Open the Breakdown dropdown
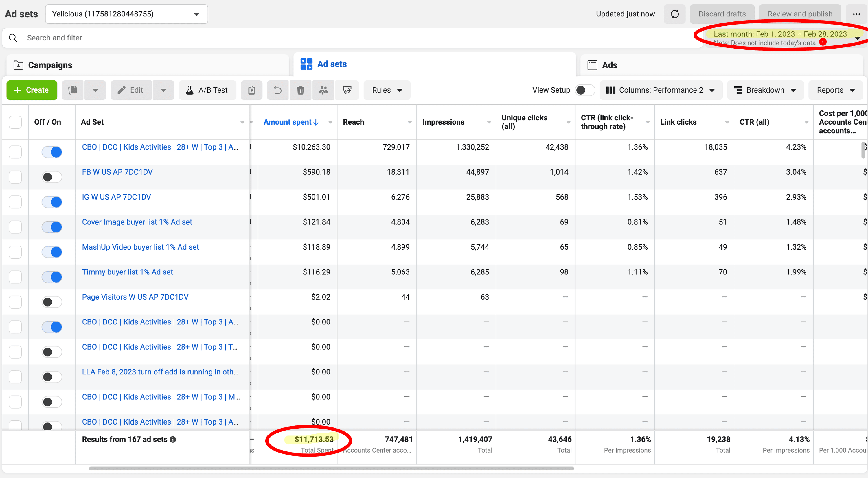Image resolution: width=868 pixels, height=478 pixels. point(765,90)
